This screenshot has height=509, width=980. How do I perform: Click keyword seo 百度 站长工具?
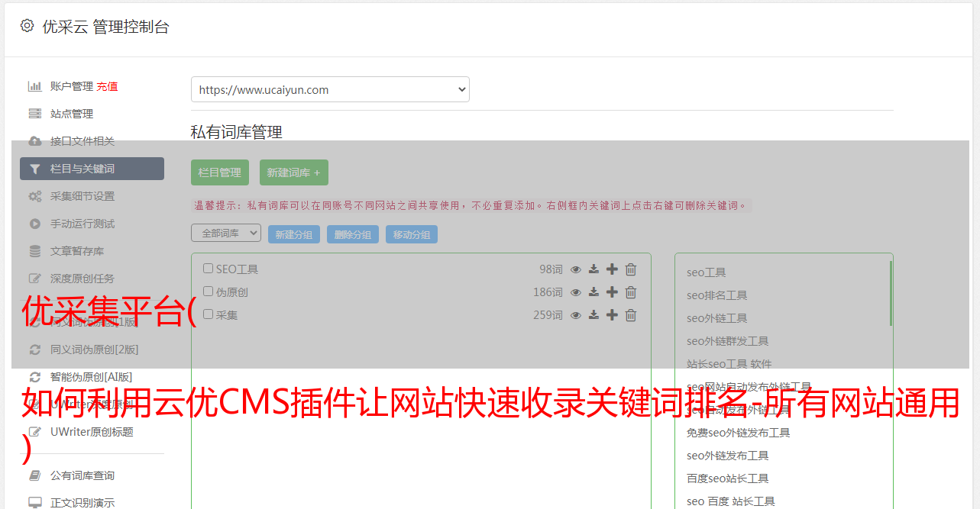[731, 501]
